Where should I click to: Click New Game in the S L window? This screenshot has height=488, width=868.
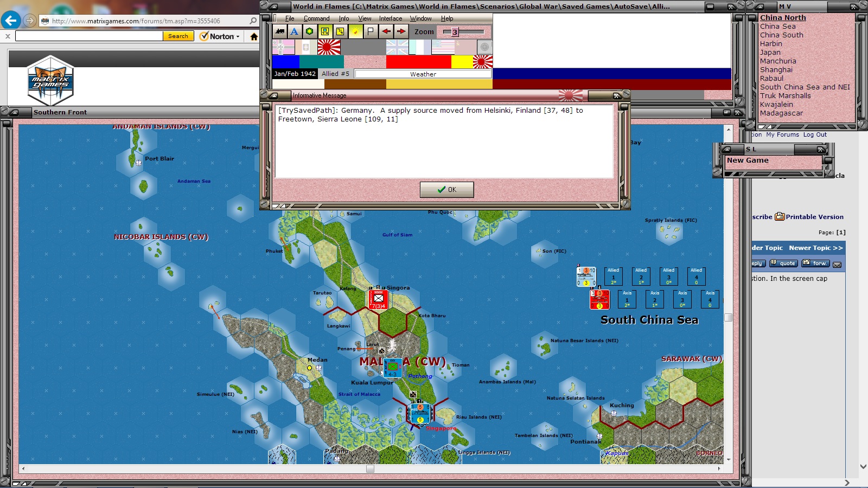pyautogui.click(x=748, y=160)
